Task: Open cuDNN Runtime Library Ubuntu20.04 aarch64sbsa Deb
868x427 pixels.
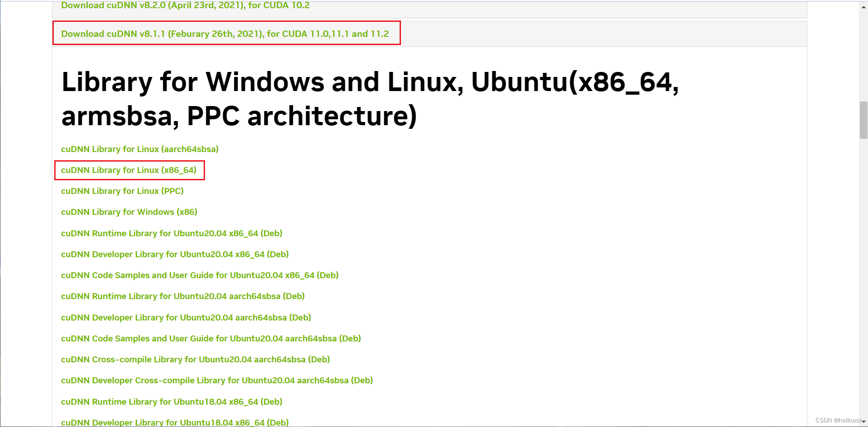Action: (183, 296)
